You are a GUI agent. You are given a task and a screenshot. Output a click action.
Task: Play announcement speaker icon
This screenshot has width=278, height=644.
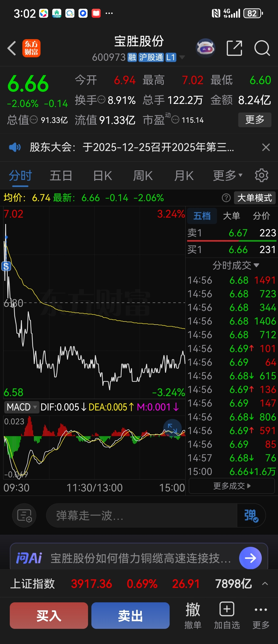coord(15,147)
